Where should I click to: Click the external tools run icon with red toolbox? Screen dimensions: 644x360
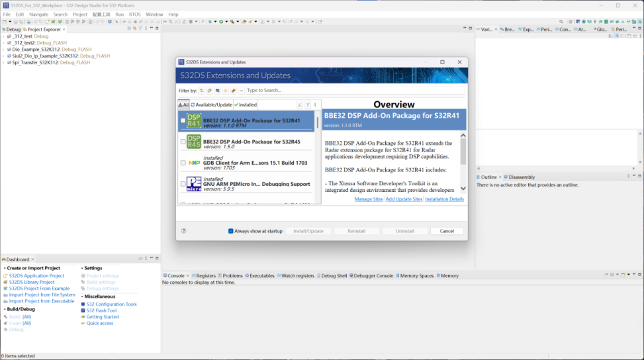[232, 21]
